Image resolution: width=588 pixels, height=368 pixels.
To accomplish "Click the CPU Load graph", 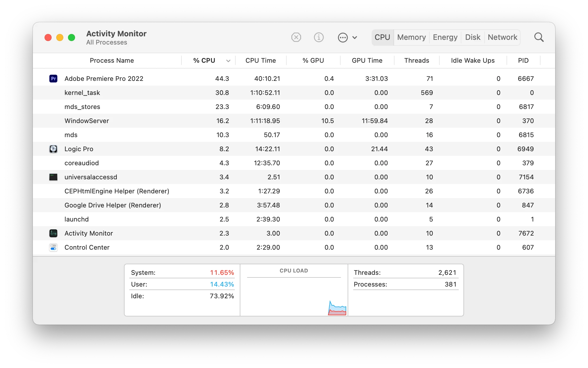I will [x=294, y=296].
